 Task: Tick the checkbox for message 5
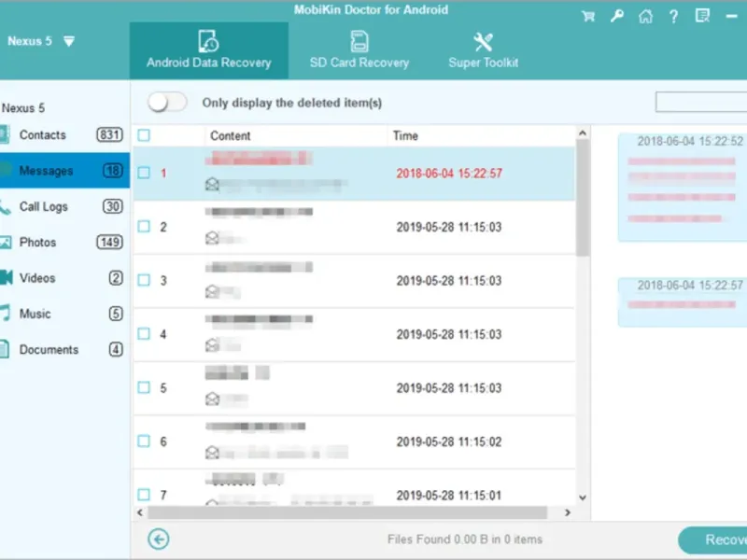(144, 387)
